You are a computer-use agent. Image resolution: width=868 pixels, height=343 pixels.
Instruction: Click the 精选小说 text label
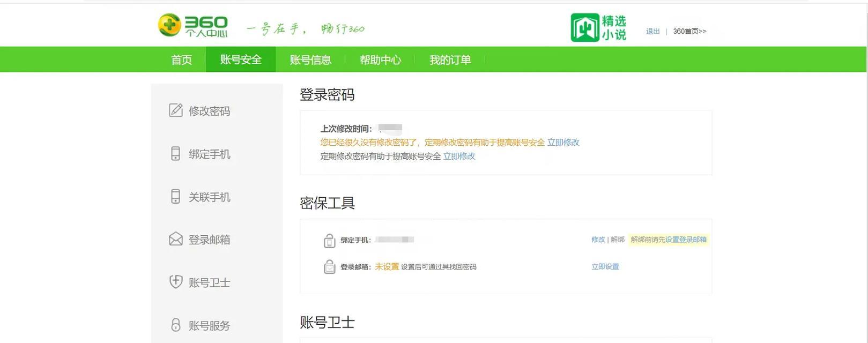tap(614, 27)
